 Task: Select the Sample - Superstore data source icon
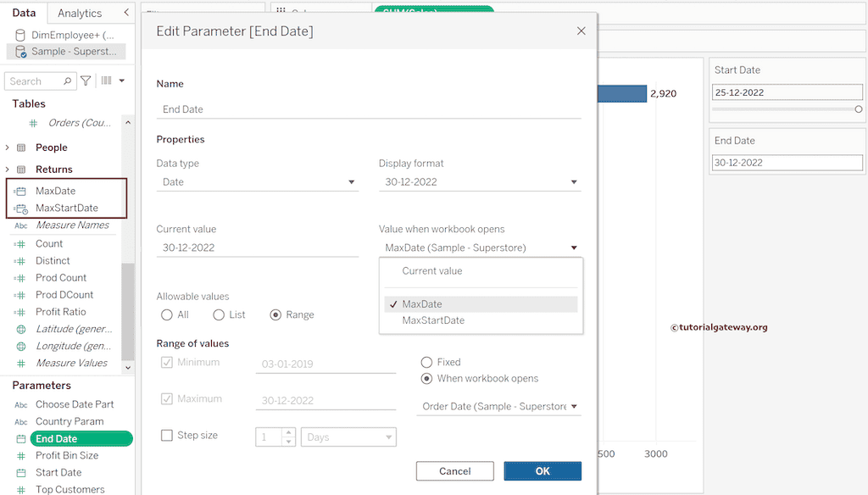coord(21,52)
